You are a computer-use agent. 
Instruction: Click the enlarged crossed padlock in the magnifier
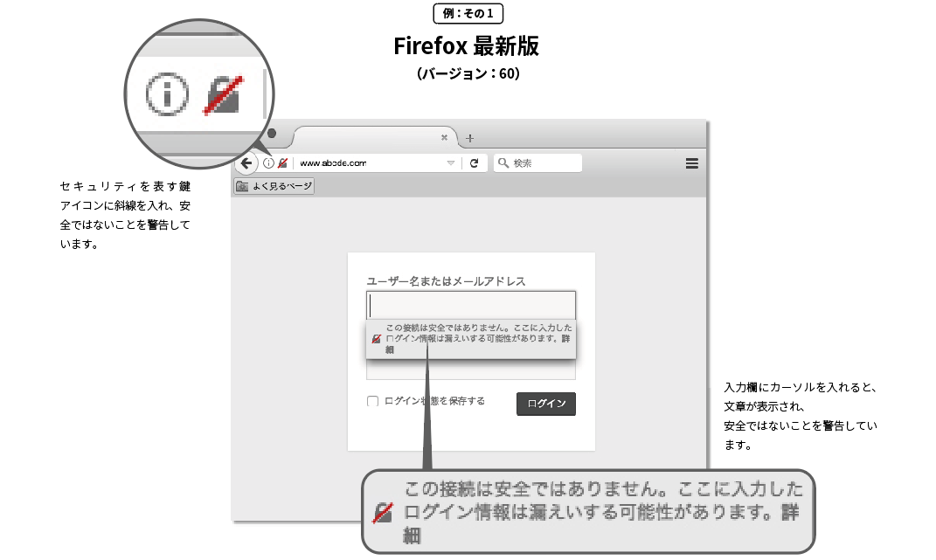224,94
